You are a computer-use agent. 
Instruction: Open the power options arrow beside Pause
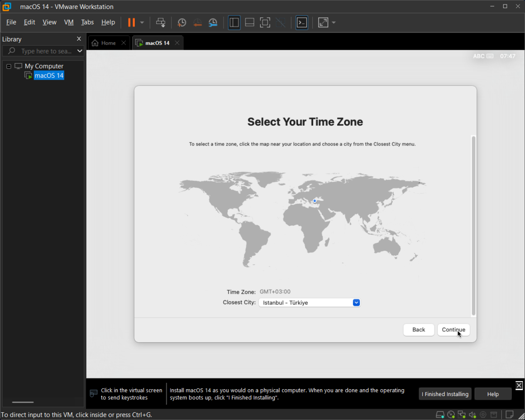coord(142,23)
